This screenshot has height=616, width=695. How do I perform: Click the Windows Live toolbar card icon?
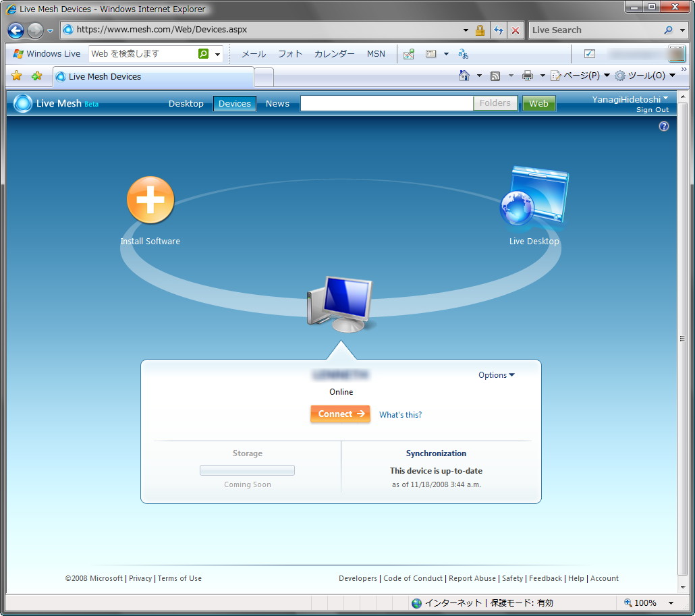tap(430, 53)
